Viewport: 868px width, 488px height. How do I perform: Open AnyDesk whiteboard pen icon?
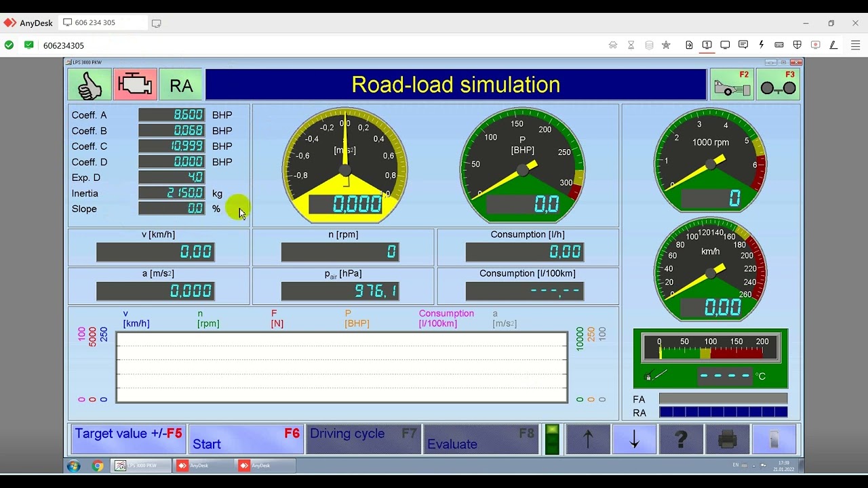tap(833, 45)
